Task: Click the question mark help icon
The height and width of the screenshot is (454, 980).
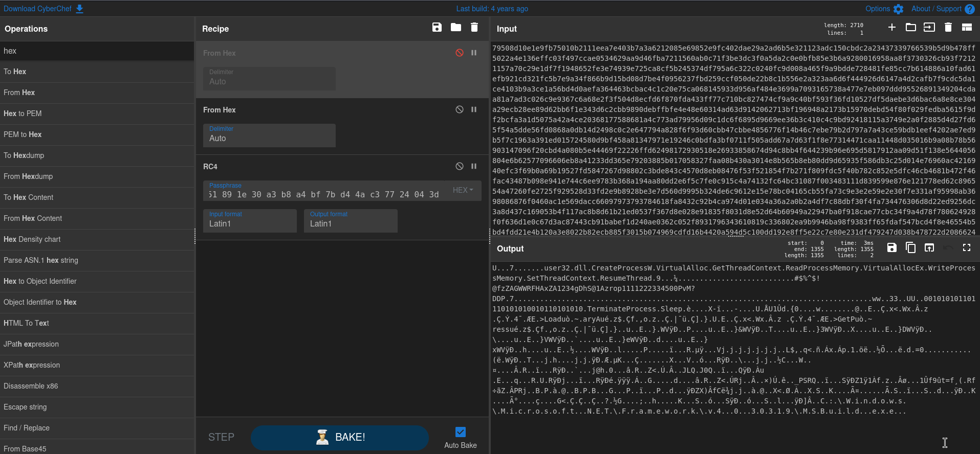Action: [970, 9]
